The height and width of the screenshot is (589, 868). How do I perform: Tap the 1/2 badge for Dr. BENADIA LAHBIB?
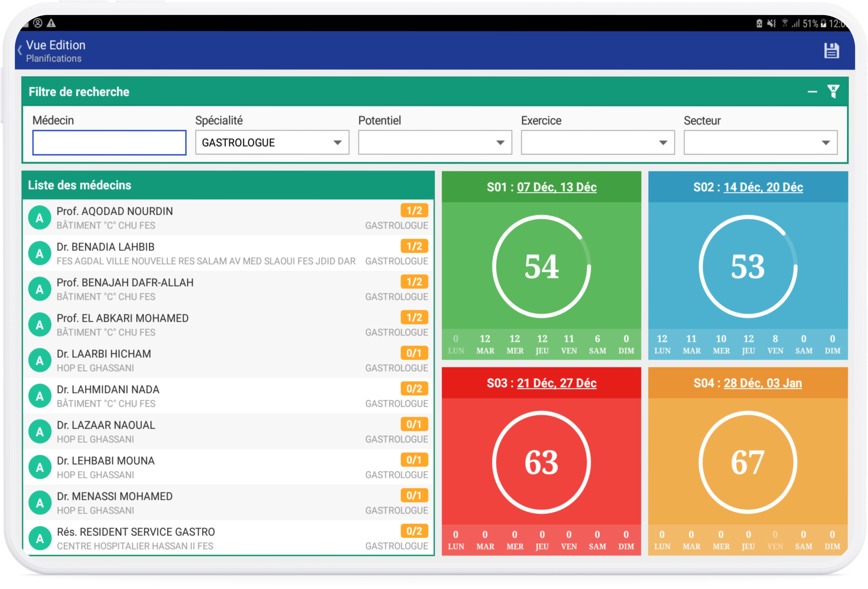point(414,246)
